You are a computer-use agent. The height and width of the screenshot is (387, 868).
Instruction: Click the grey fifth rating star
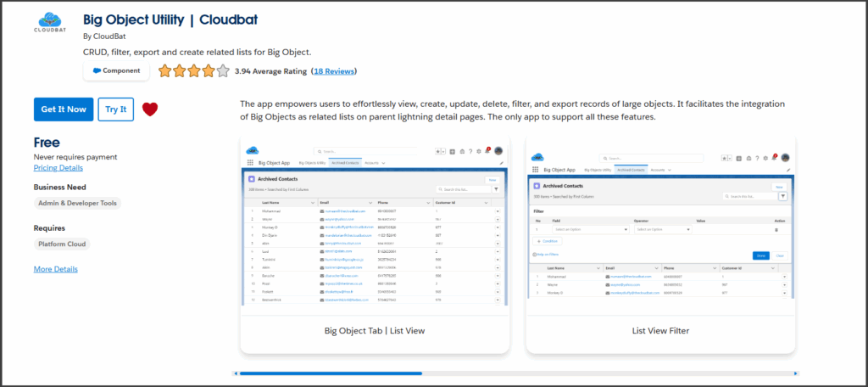click(x=223, y=71)
